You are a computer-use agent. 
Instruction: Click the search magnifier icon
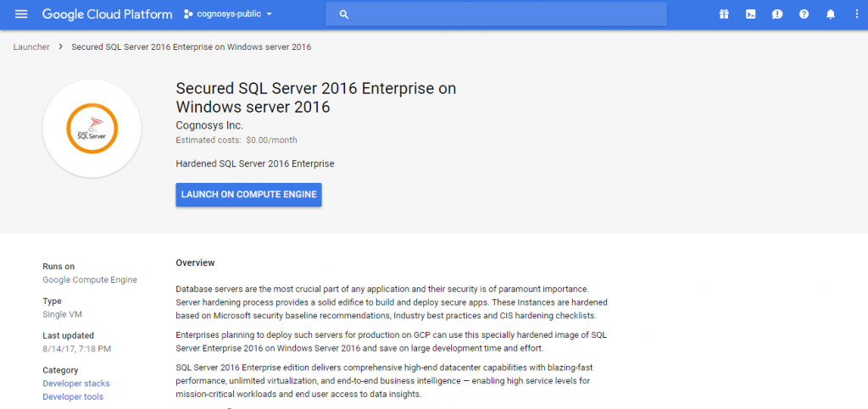[x=343, y=14]
